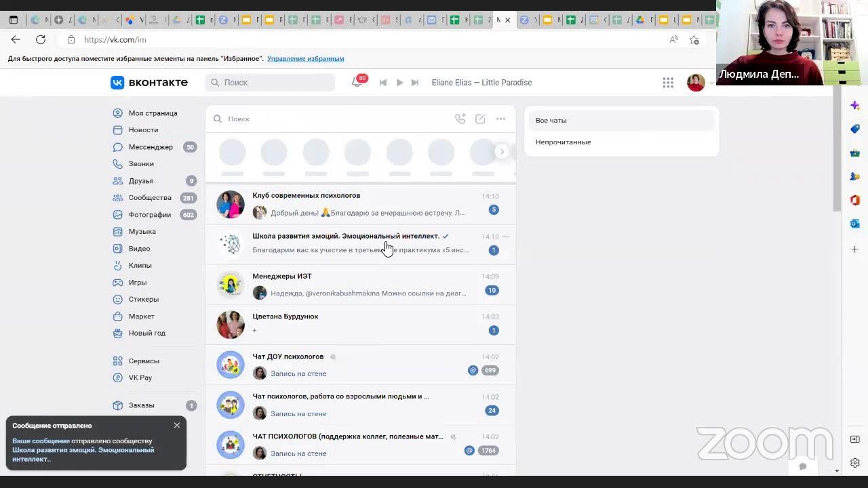Screen dimensions: 868x488
Task: Open options dots on Школа развития эмоций chat
Action: point(505,237)
